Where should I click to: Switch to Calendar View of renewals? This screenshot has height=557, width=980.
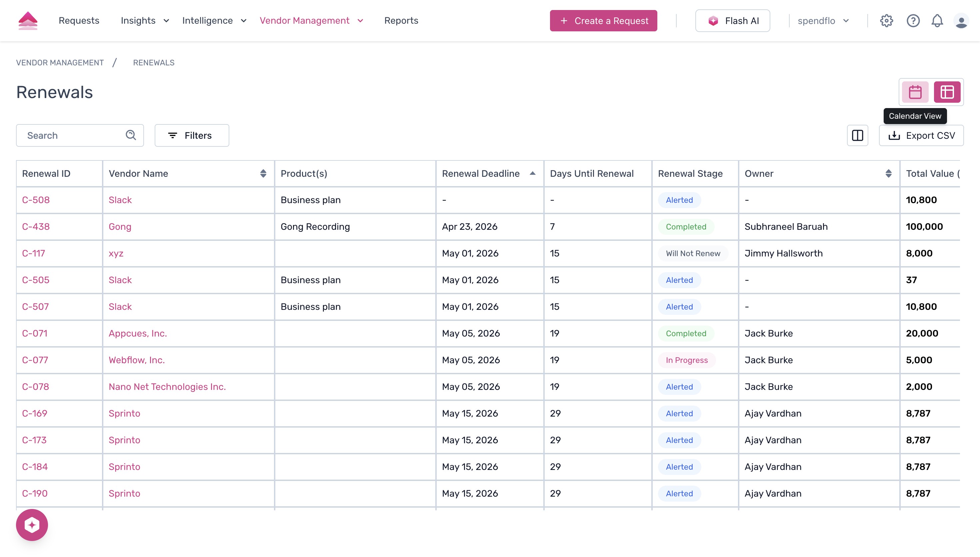point(914,92)
